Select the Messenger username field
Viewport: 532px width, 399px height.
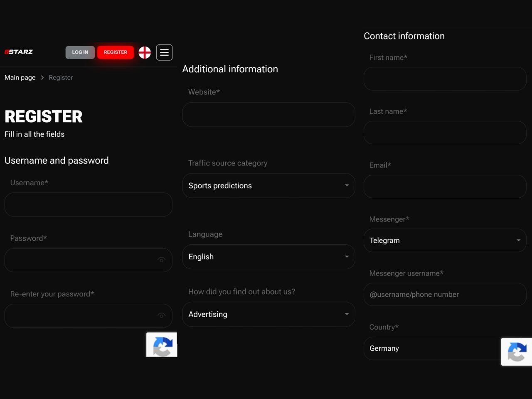(x=445, y=294)
